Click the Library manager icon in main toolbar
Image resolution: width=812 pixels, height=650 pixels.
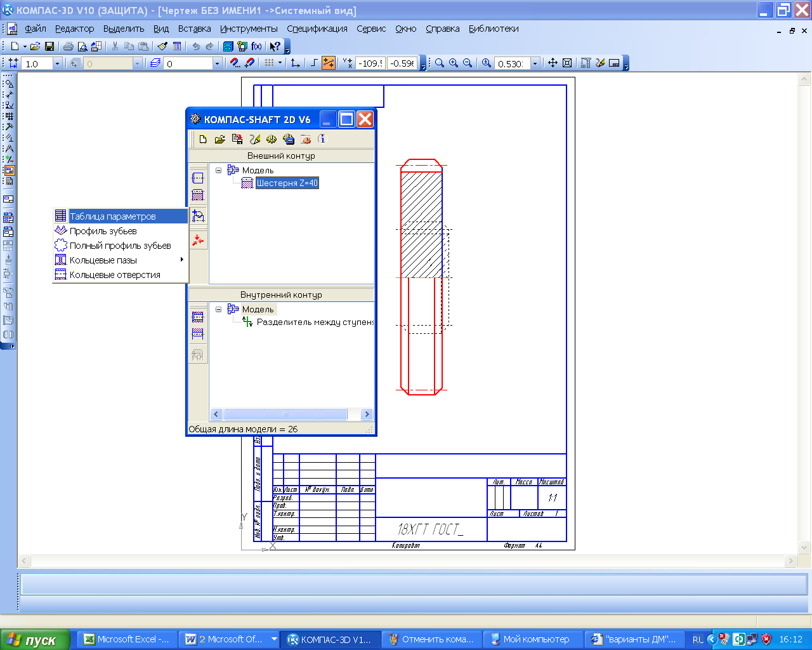pos(228,46)
